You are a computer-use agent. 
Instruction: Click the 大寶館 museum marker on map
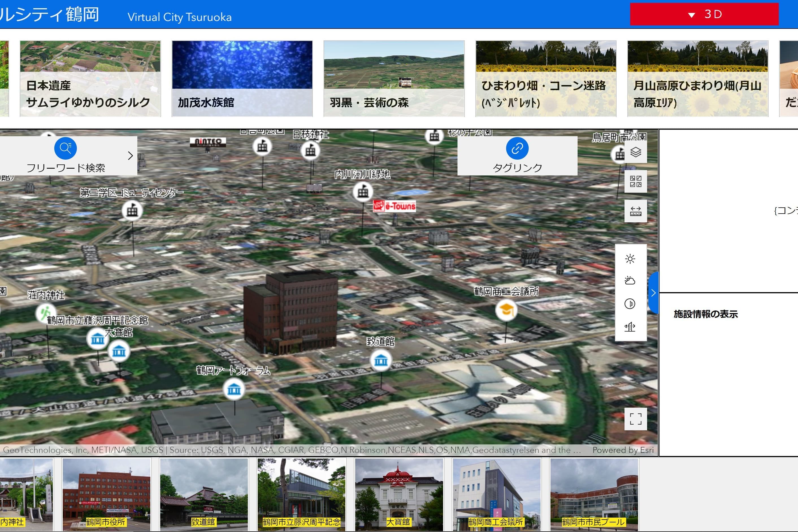coord(119,351)
